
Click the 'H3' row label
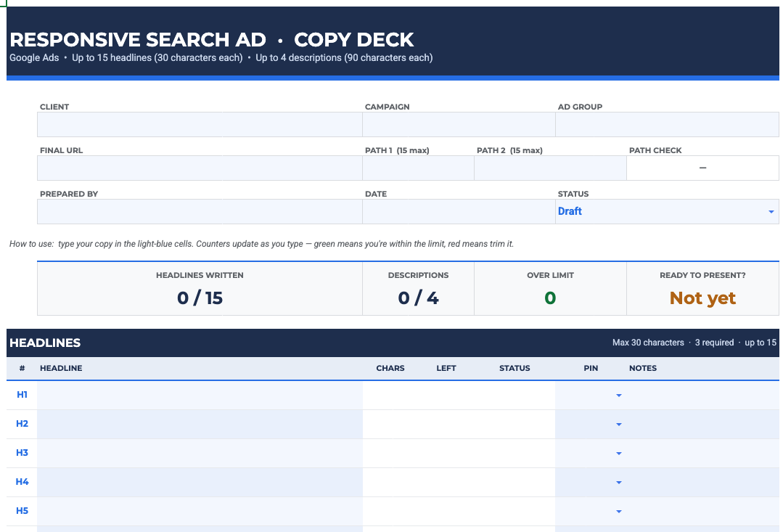(22, 453)
